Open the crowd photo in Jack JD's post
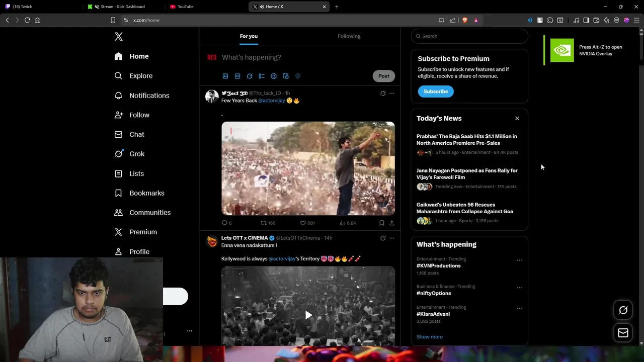The height and width of the screenshot is (362, 644). coord(308,168)
